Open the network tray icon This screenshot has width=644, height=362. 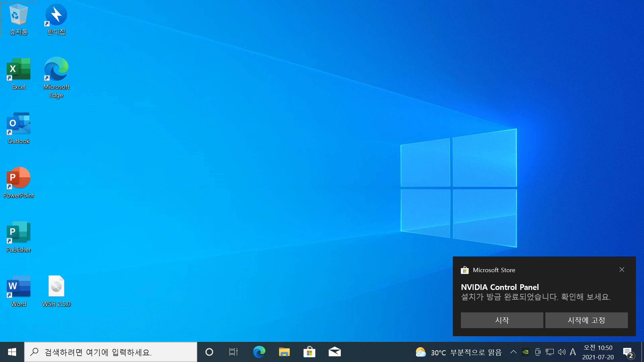[x=550, y=352]
